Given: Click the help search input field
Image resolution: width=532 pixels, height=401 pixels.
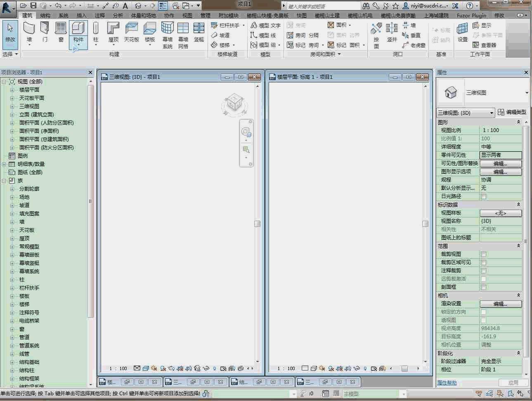Looking at the screenshot, I should click(322, 6).
